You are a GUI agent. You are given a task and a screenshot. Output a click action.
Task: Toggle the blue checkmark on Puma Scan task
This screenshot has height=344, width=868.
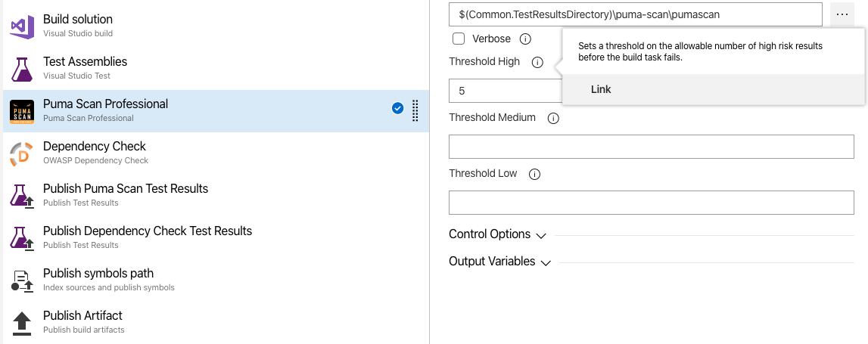pyautogui.click(x=397, y=109)
